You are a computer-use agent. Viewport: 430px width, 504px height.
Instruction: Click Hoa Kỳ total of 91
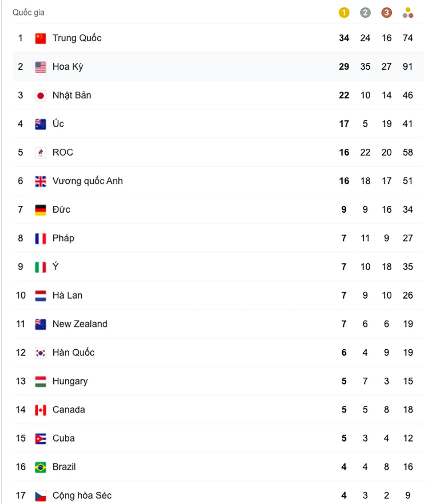click(x=408, y=67)
